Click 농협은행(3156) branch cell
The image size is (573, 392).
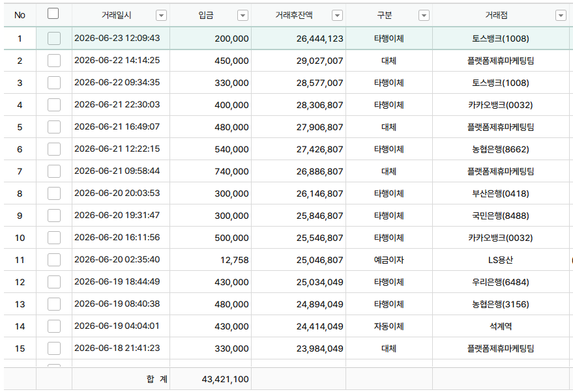500,304
